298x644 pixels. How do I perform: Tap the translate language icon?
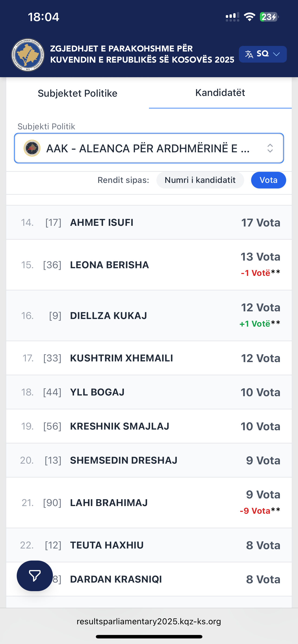[x=249, y=54]
